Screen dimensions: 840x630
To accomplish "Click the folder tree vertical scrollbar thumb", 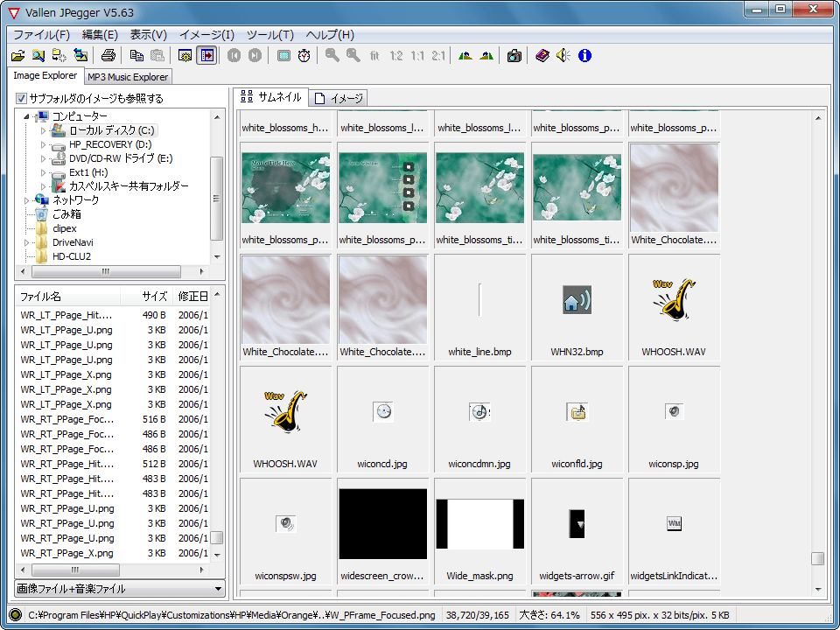I will pos(216,199).
